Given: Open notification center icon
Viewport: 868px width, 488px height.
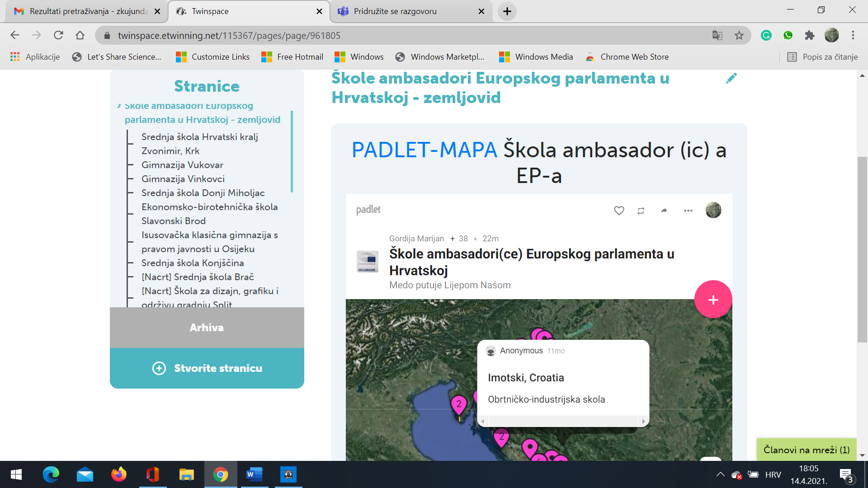Looking at the screenshot, I should (x=846, y=475).
